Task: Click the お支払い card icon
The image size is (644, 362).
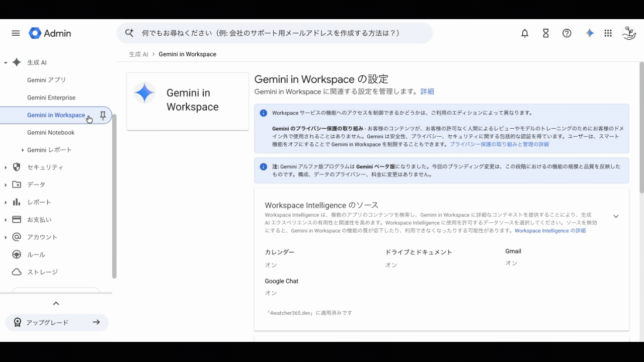Action: click(x=17, y=220)
